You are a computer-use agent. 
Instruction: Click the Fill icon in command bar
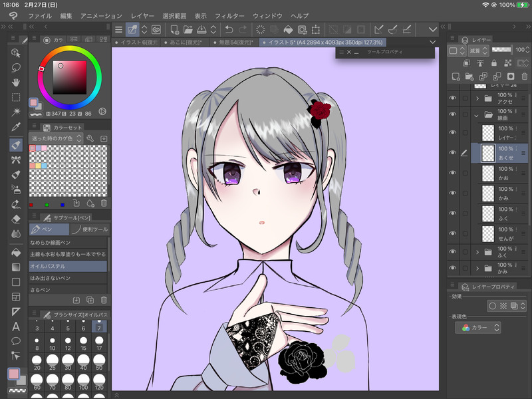288,30
